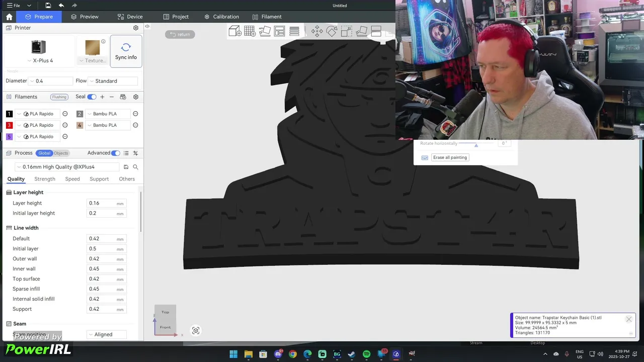
Task: Search process settings magnifier icon
Action: tap(135, 167)
